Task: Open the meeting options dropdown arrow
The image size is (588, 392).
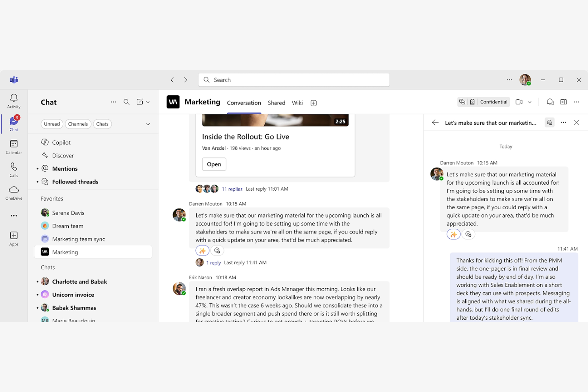Action: (x=529, y=102)
